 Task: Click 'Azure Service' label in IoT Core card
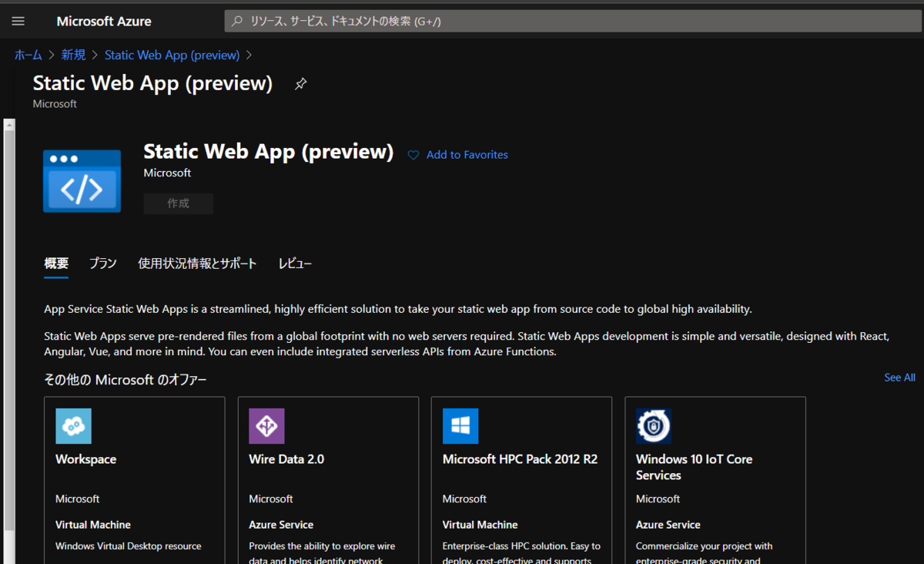pyautogui.click(x=668, y=525)
